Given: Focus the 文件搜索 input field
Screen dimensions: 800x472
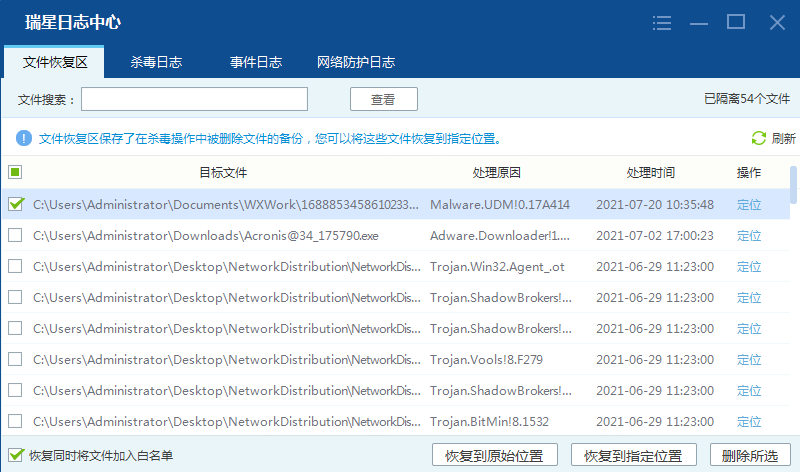Looking at the screenshot, I should tap(194, 99).
